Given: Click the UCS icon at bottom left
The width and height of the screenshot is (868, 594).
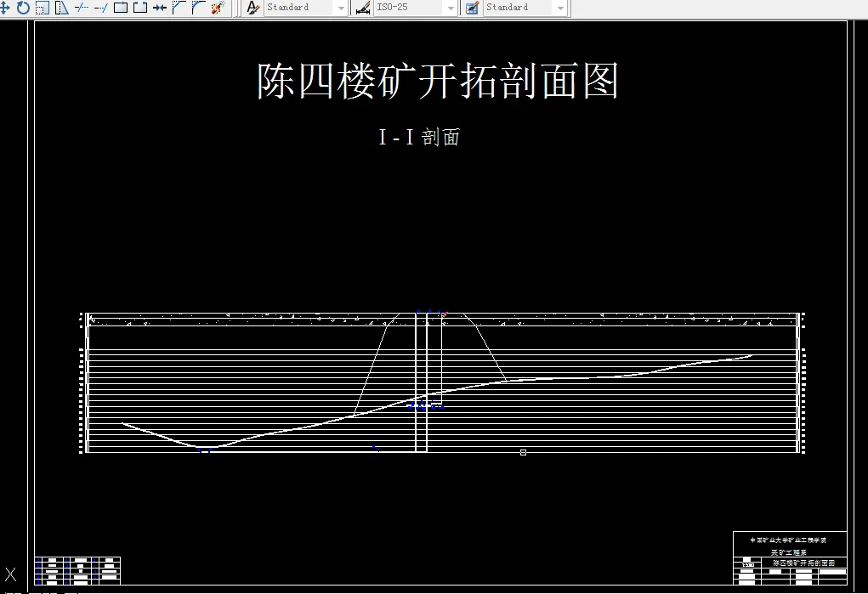Looking at the screenshot, I should tap(10, 574).
